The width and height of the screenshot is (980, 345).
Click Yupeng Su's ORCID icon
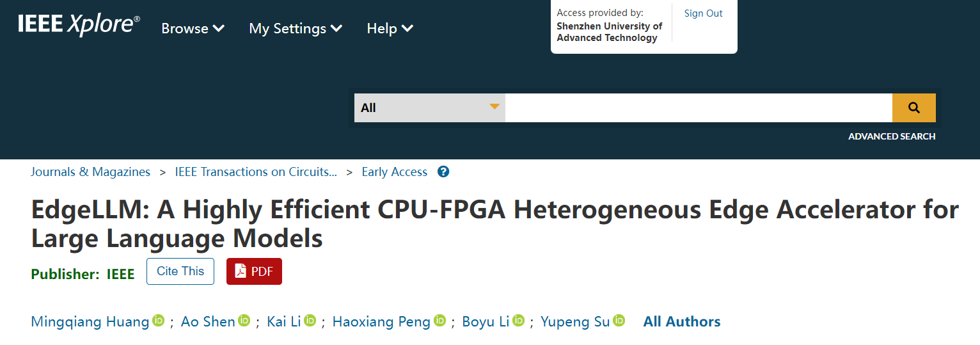pos(619,321)
